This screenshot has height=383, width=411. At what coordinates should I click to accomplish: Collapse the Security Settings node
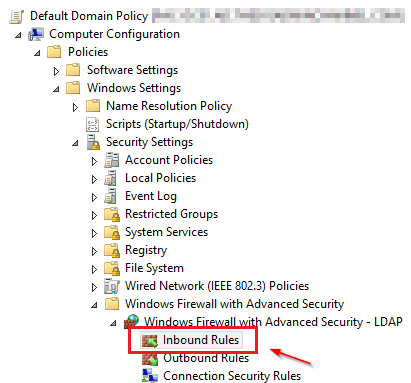(x=75, y=143)
